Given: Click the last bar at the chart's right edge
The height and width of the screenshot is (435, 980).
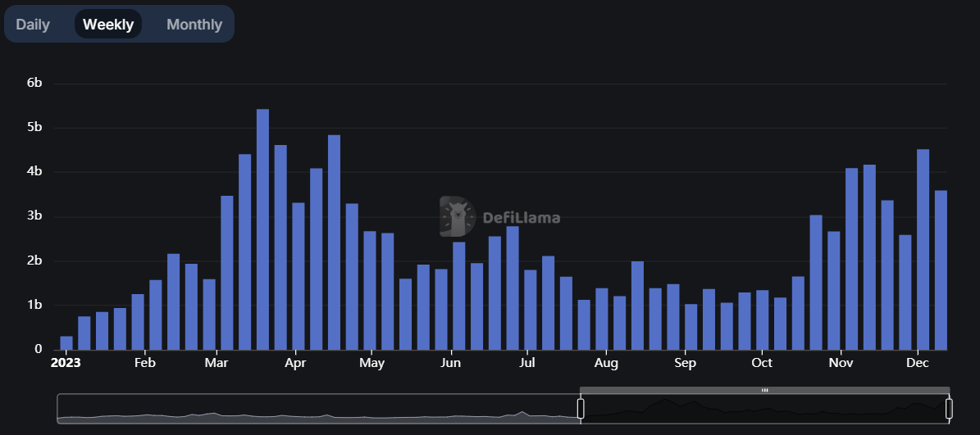Looking at the screenshot, I should (x=941, y=270).
